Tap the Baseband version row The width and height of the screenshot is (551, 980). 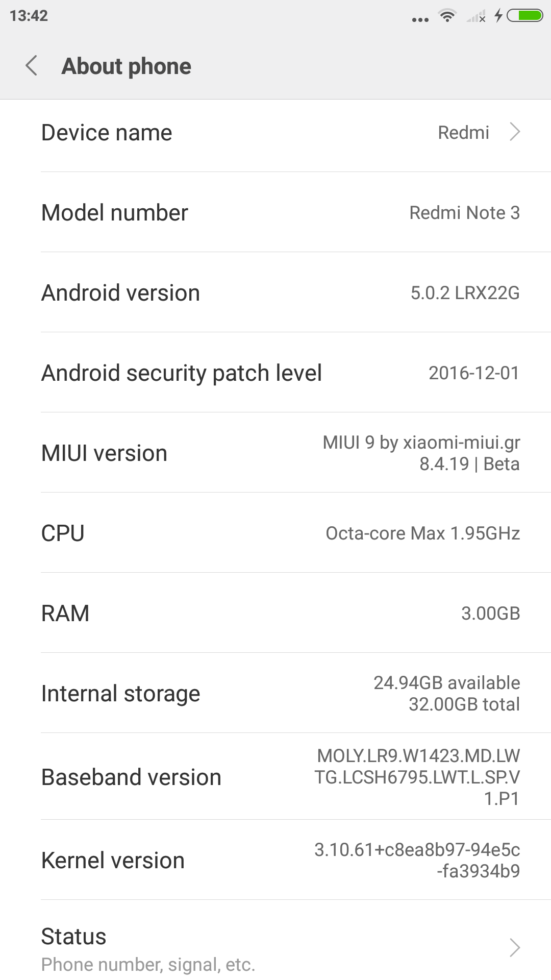point(275,777)
